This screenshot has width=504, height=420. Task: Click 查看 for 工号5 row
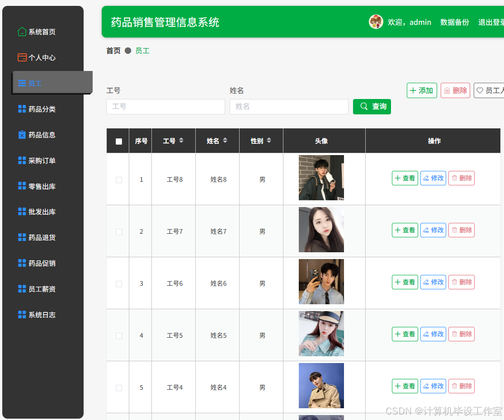click(405, 334)
